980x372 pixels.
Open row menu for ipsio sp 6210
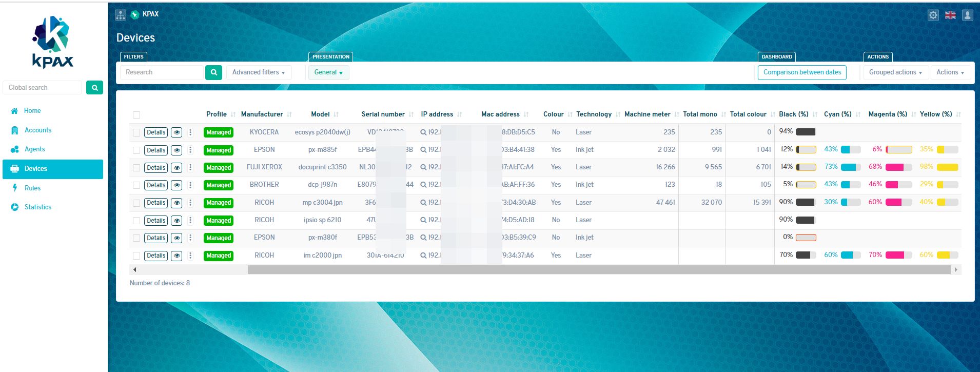point(190,220)
